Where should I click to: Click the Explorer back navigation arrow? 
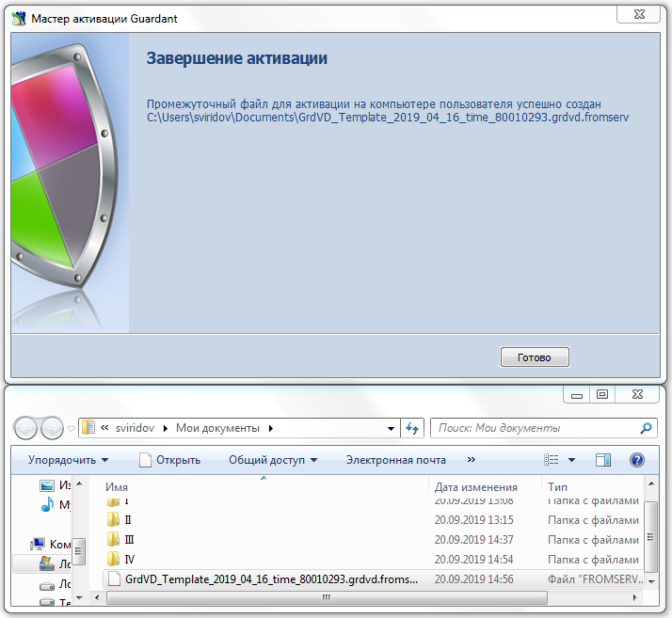click(x=27, y=428)
